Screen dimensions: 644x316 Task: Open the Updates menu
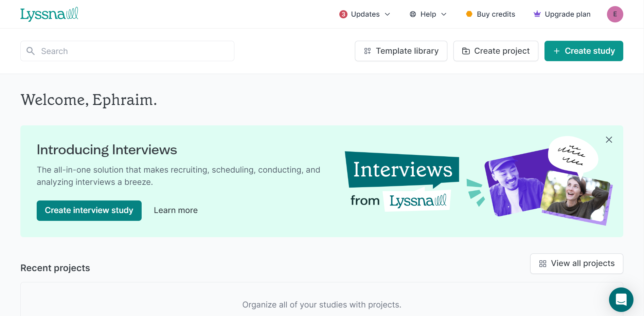pos(365,14)
